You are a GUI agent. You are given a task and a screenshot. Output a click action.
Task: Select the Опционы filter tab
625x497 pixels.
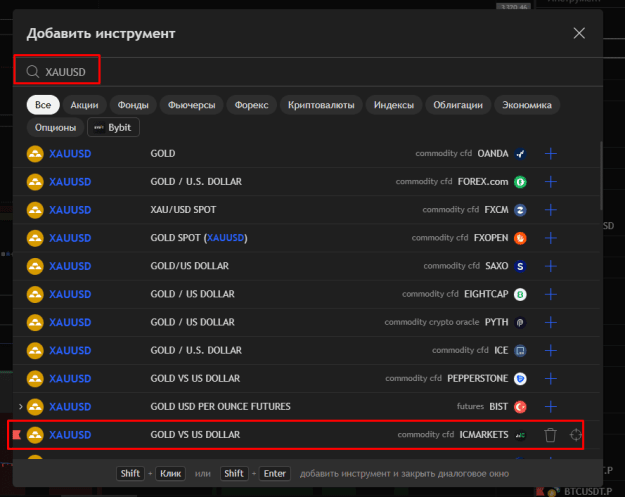pos(55,128)
